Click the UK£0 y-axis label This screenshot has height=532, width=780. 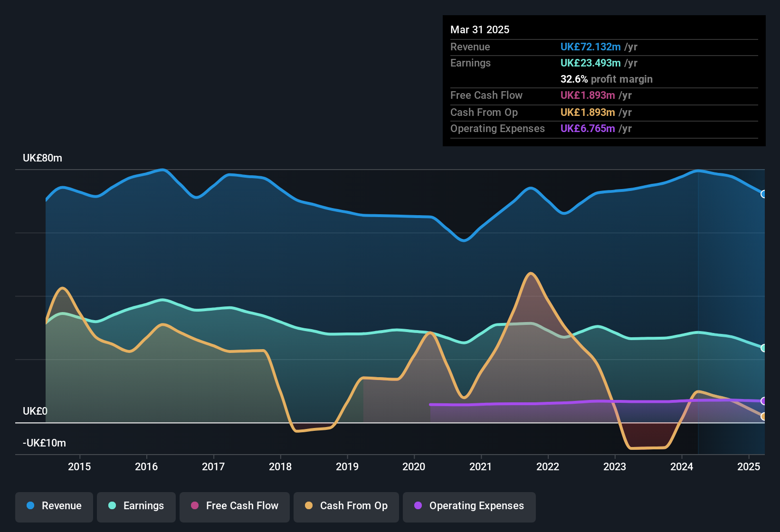coord(35,411)
